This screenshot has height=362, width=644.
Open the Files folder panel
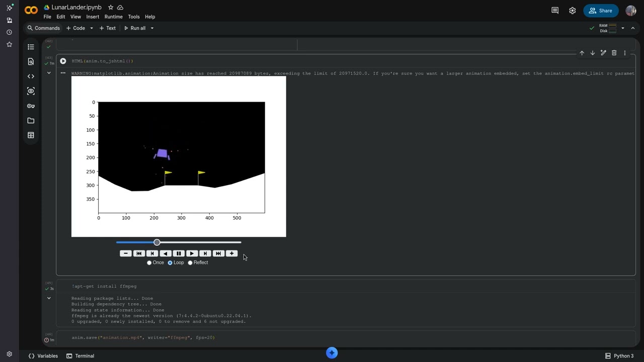point(31,121)
